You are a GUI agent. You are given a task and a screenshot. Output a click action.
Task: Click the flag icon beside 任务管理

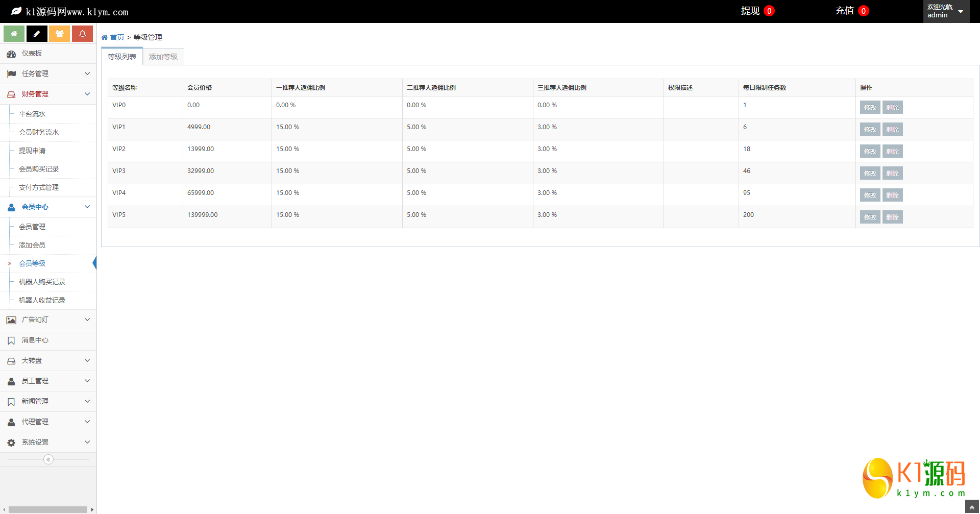pos(11,74)
